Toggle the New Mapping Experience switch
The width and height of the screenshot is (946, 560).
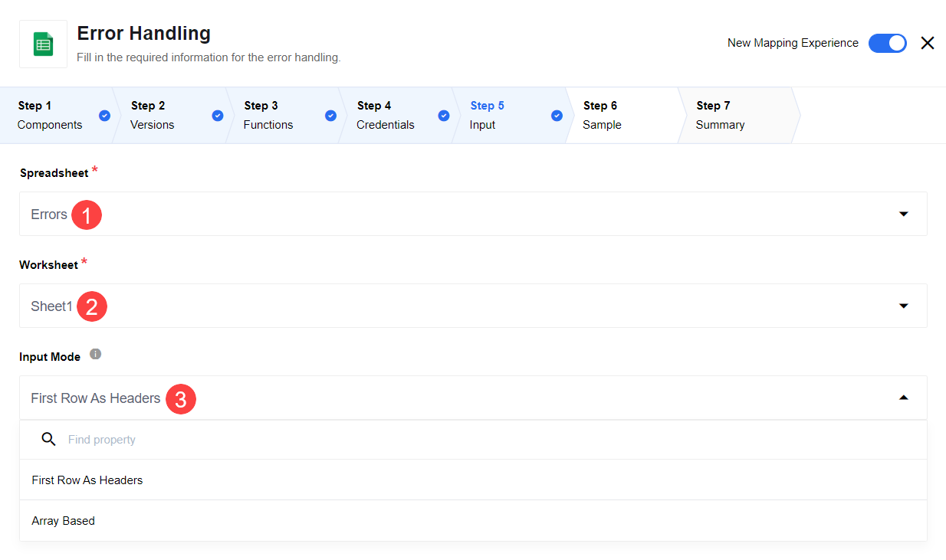(887, 43)
